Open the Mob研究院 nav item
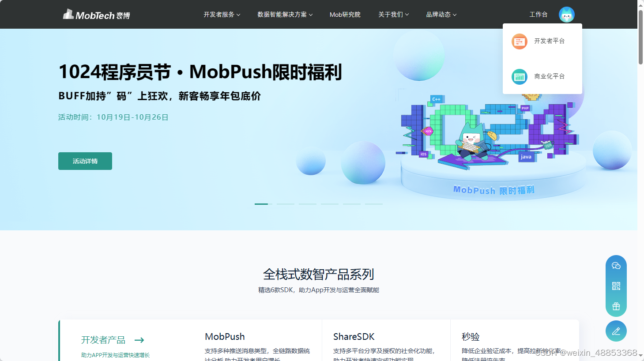This screenshot has width=644, height=361. pos(345,15)
